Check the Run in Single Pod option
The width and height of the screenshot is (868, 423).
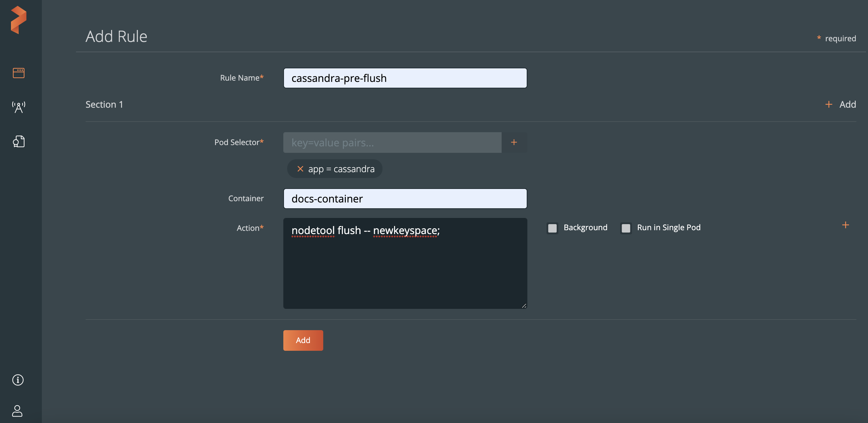tap(626, 228)
